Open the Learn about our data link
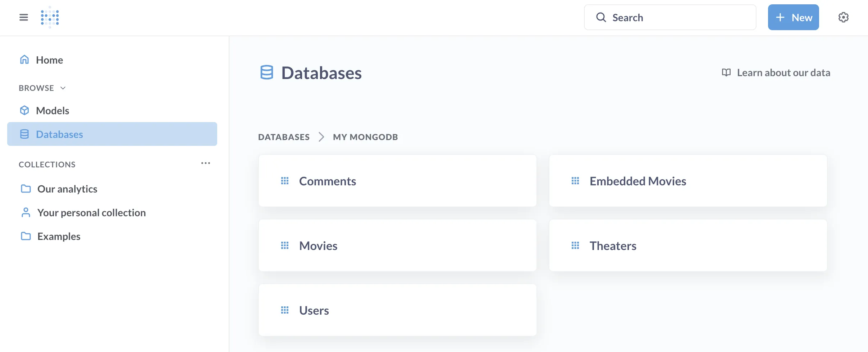The image size is (868, 352). 784,72
